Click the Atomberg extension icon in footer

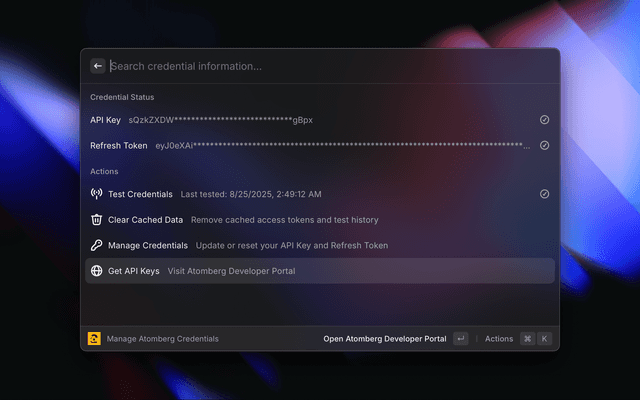[x=94, y=339]
